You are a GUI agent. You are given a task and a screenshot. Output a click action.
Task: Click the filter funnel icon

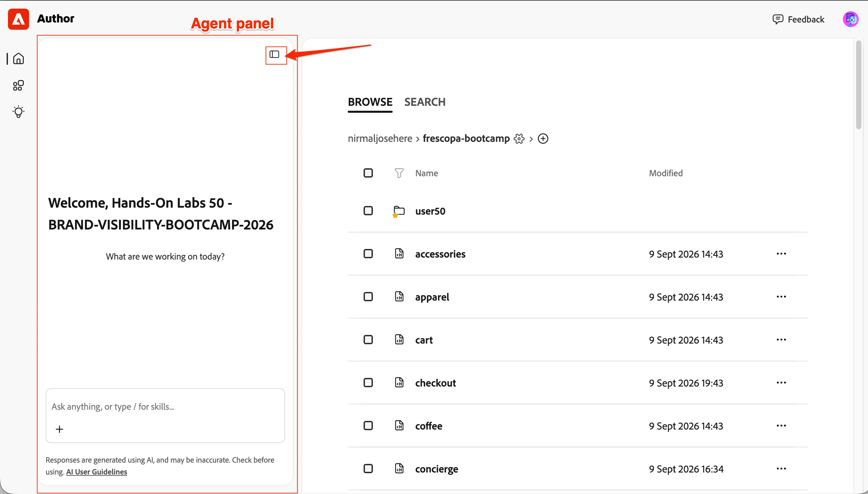point(399,173)
